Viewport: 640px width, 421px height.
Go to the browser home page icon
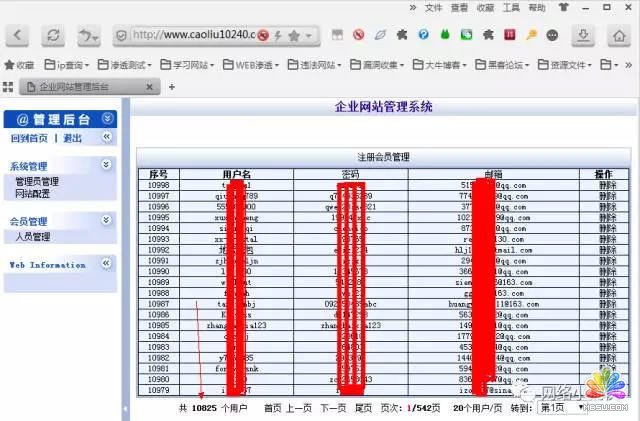[x=618, y=36]
